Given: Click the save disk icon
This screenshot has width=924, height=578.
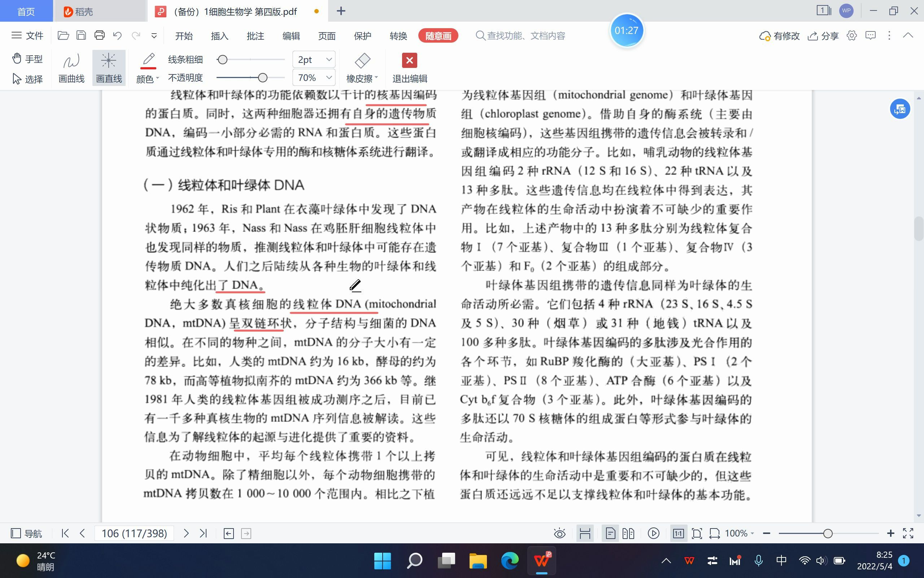Looking at the screenshot, I should pos(81,35).
